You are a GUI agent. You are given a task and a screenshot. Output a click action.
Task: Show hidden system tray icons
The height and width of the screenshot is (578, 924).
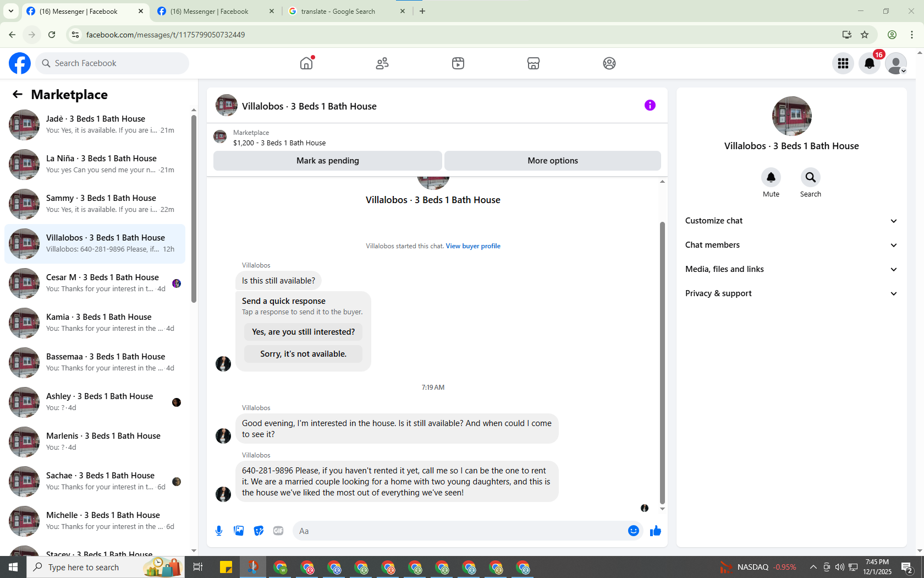click(813, 567)
